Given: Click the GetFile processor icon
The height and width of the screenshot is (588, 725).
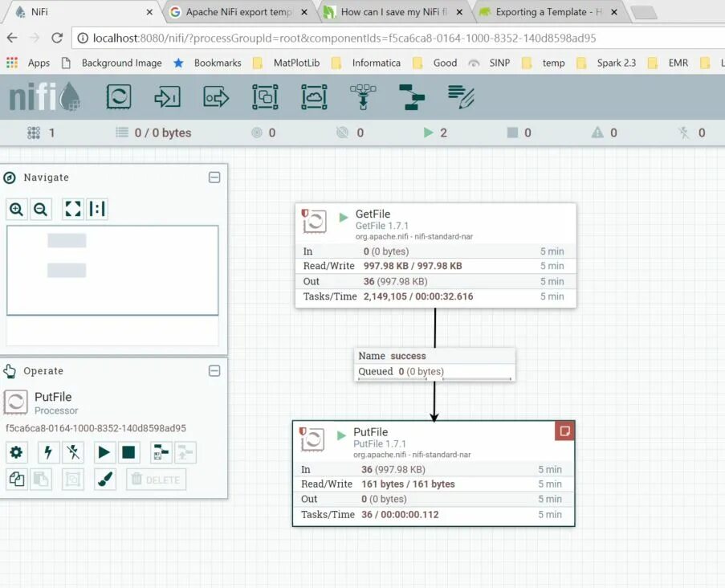Looking at the screenshot, I should pos(315,221).
